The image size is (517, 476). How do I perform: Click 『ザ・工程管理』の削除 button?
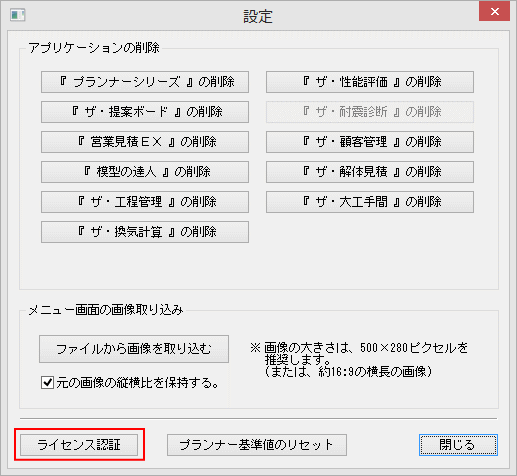click(145, 202)
